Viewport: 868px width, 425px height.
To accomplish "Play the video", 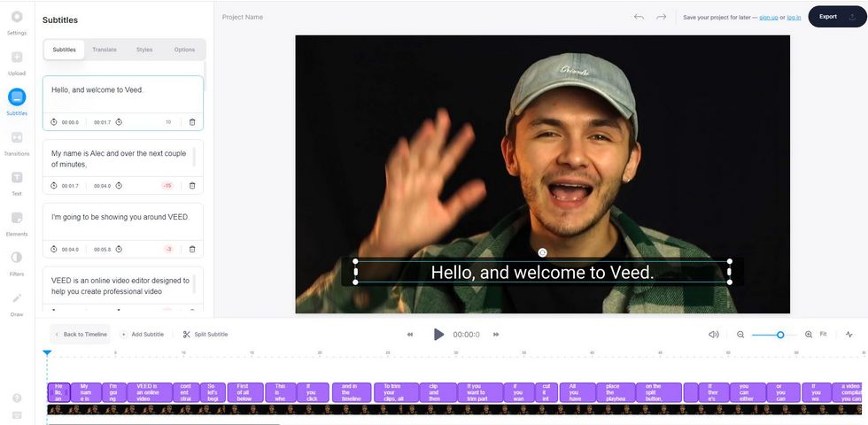I will point(438,335).
